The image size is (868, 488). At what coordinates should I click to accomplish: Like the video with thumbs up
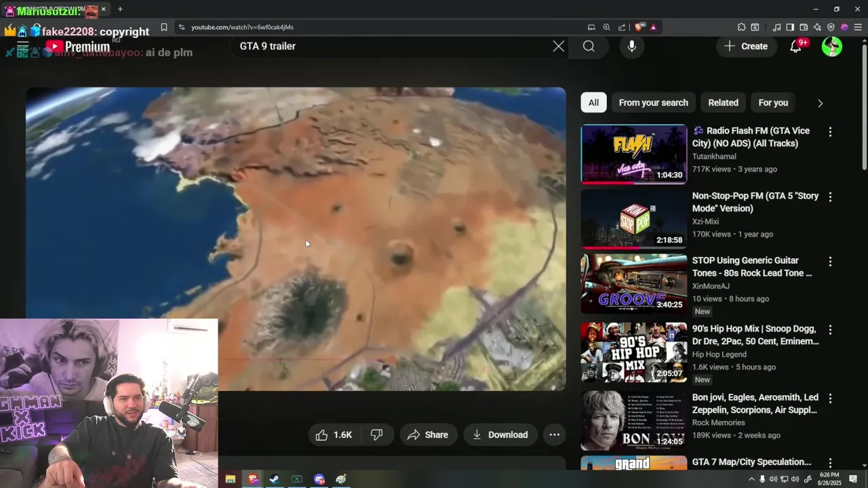(334, 434)
